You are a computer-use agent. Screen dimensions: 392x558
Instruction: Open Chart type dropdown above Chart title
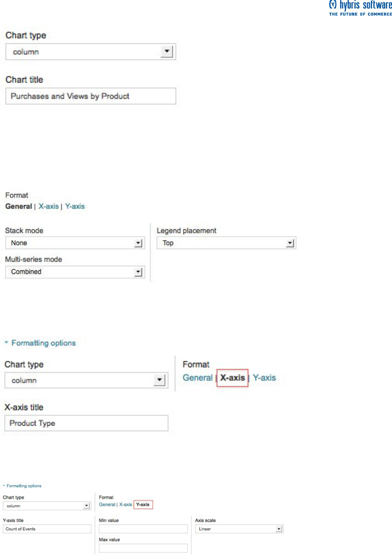(91, 52)
